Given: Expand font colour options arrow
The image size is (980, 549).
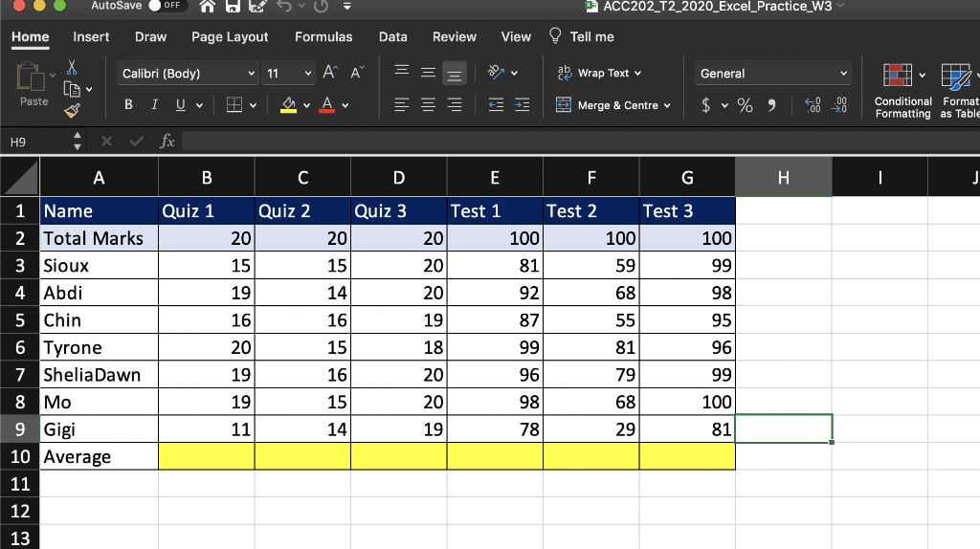Looking at the screenshot, I should pyautogui.click(x=345, y=105).
